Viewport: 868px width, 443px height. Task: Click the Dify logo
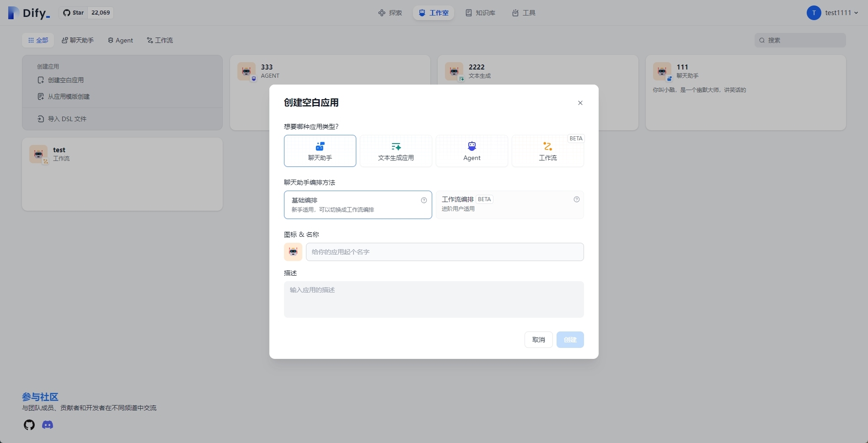(x=29, y=13)
